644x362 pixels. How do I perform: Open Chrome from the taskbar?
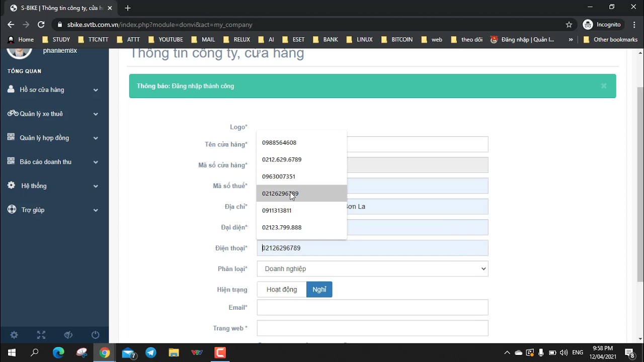(105, 352)
